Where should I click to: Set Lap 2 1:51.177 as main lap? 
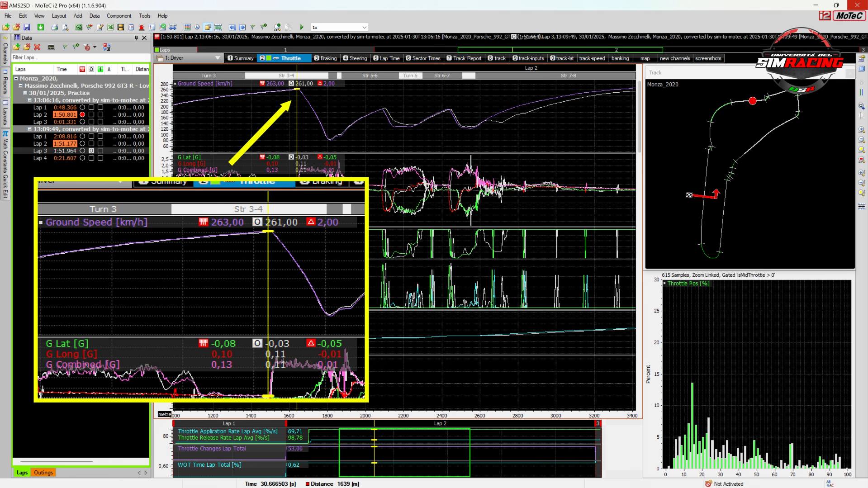(x=82, y=144)
